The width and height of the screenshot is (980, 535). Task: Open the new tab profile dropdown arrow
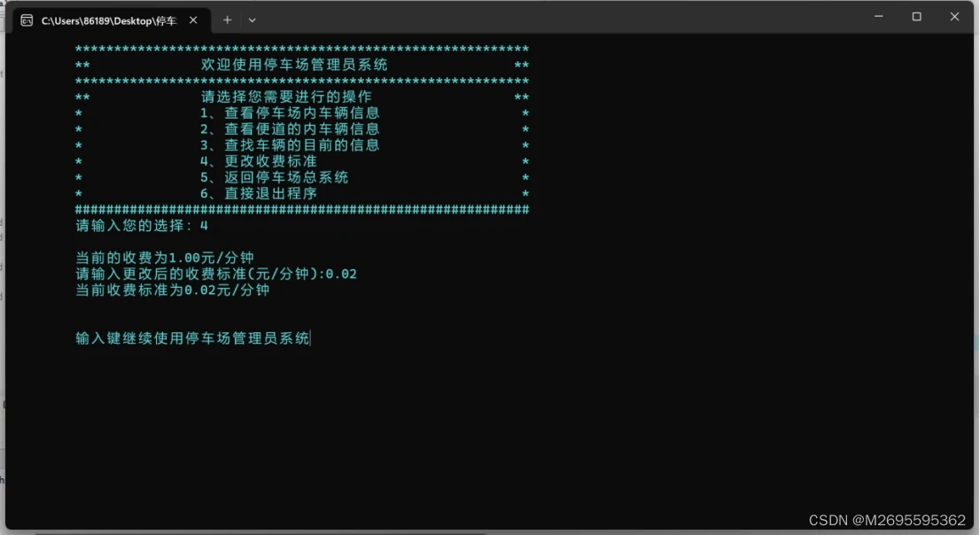[x=252, y=20]
